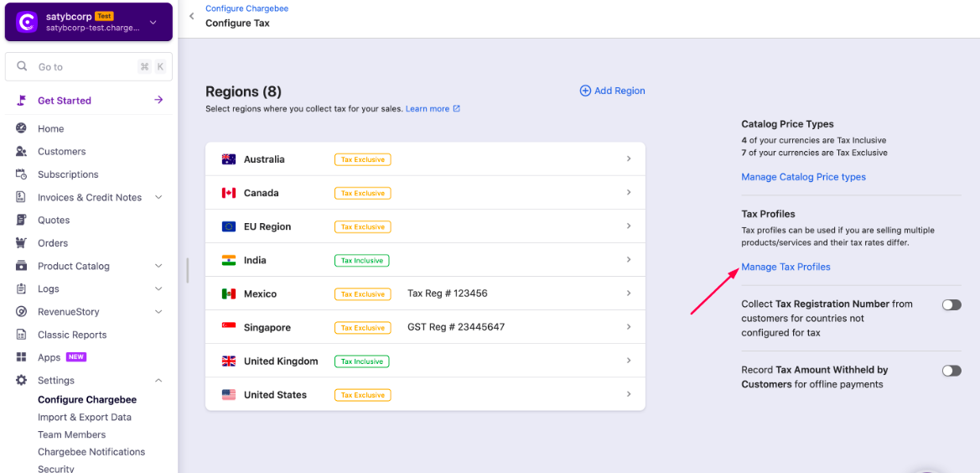Collapse Settings menu chevron

tap(158, 381)
